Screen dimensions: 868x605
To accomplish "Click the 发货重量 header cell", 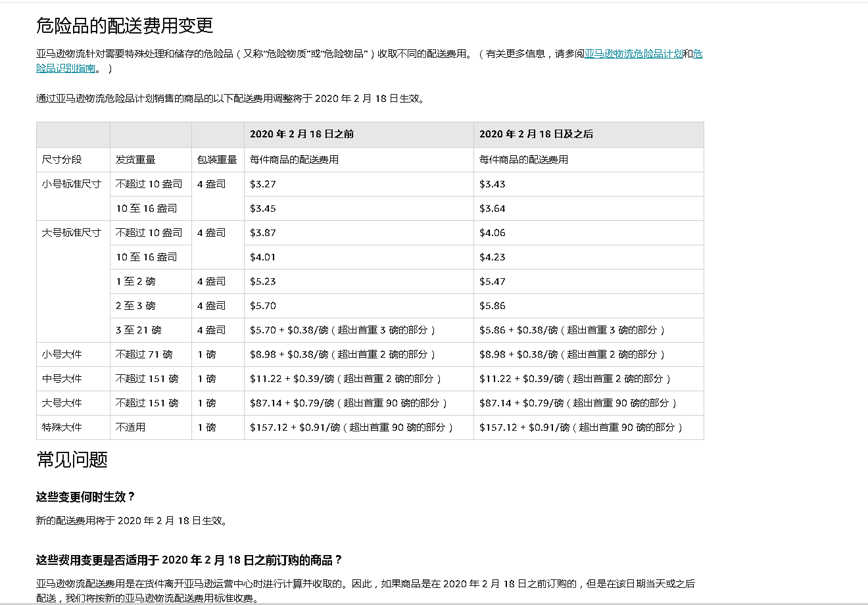I will [151, 160].
